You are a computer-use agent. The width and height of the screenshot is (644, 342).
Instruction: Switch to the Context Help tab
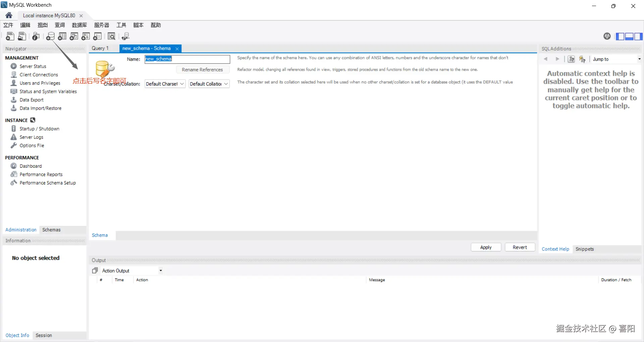tap(555, 249)
